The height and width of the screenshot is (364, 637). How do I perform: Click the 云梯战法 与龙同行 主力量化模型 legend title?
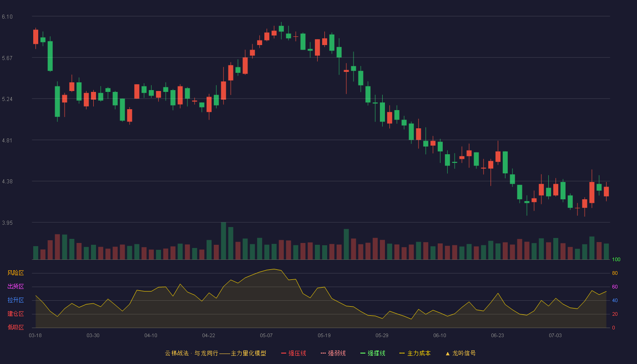216,353
